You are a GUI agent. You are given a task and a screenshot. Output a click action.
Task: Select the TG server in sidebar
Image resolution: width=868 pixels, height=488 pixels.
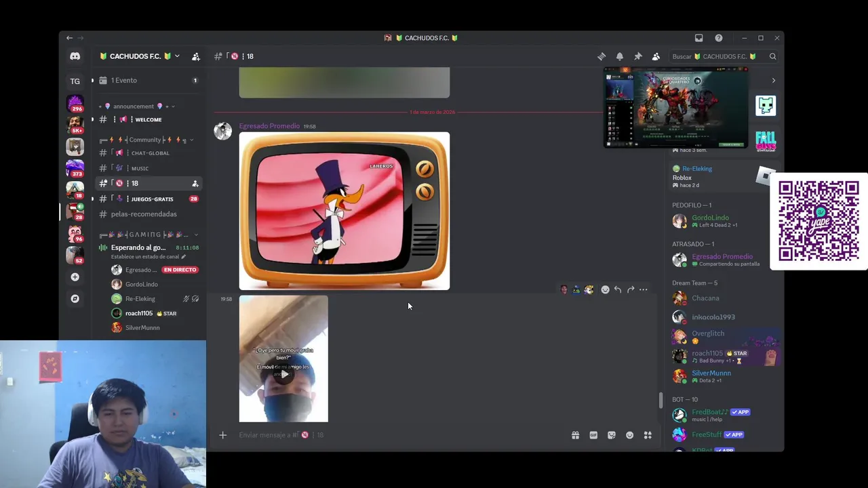tap(75, 81)
